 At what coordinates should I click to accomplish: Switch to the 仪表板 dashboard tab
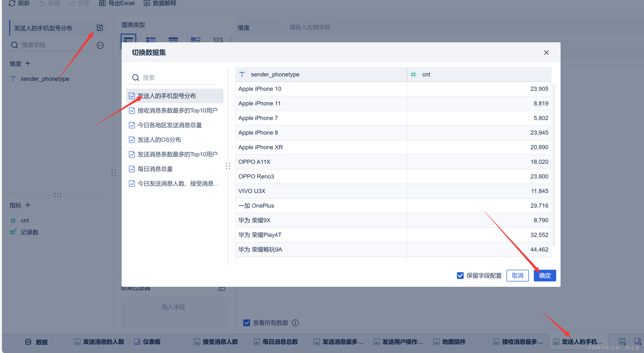[147, 342]
